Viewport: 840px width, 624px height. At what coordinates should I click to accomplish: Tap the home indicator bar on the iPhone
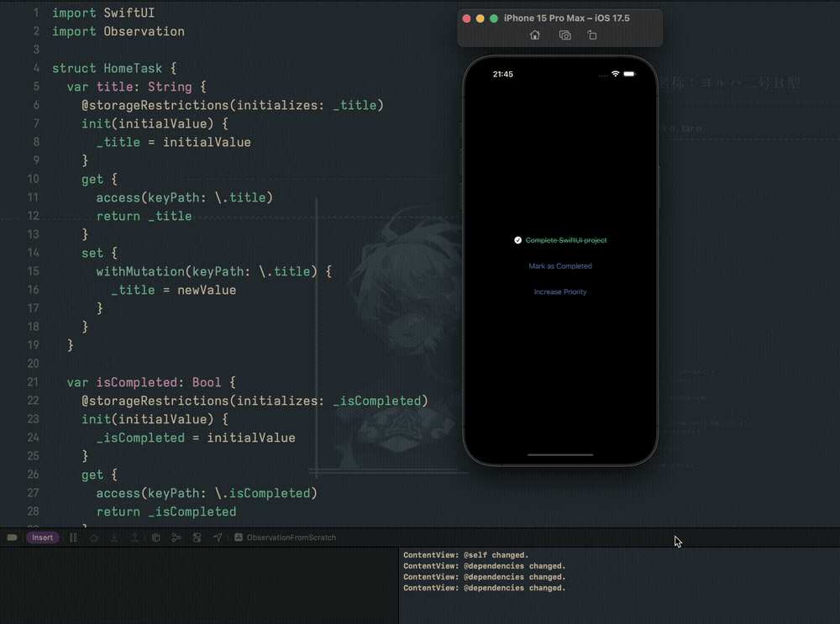559,454
